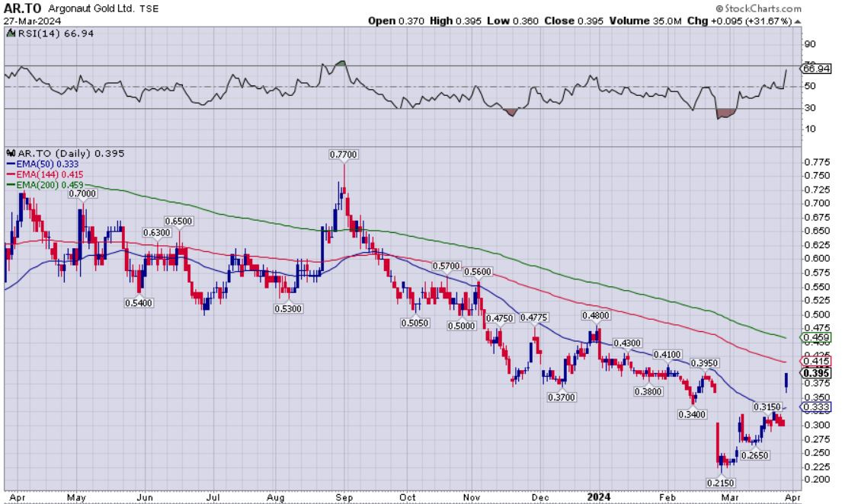Click the 0.5050 price label
The width and height of the screenshot is (842, 504).
(415, 323)
